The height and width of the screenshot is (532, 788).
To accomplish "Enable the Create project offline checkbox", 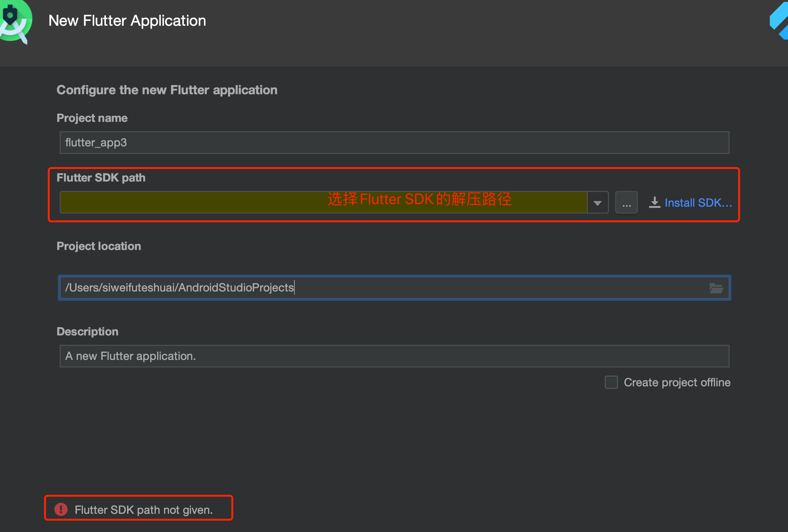I will tap(611, 382).
